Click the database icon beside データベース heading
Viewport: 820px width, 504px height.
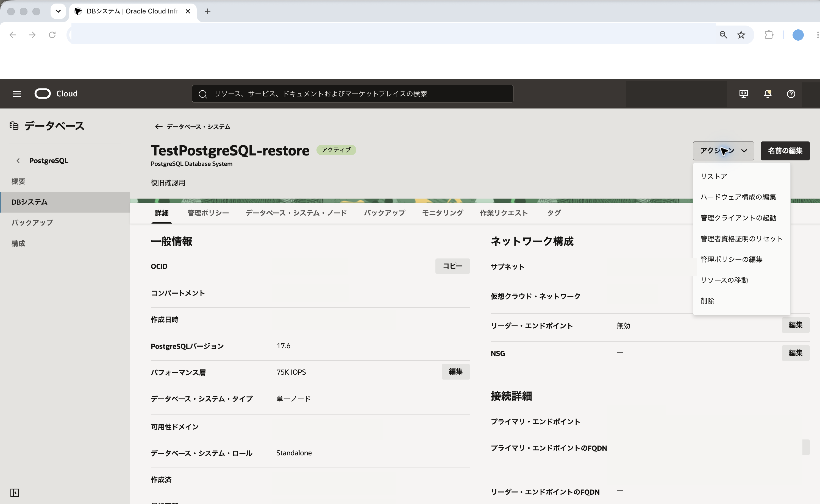pos(14,126)
